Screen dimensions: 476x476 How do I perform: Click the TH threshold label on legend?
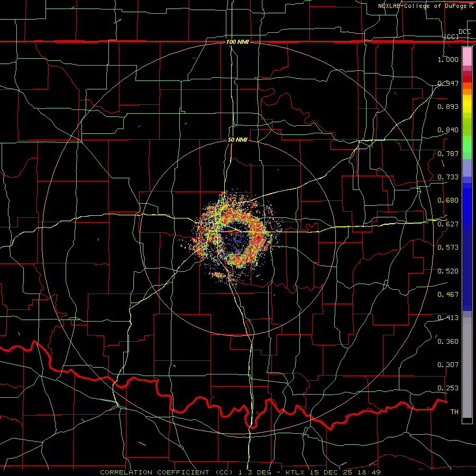click(x=454, y=412)
